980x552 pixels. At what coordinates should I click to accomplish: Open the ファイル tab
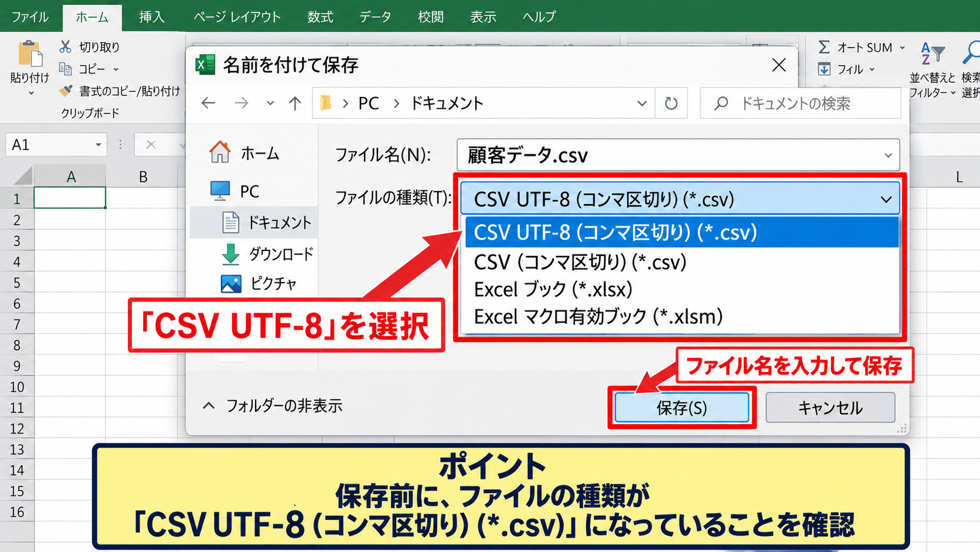point(30,16)
